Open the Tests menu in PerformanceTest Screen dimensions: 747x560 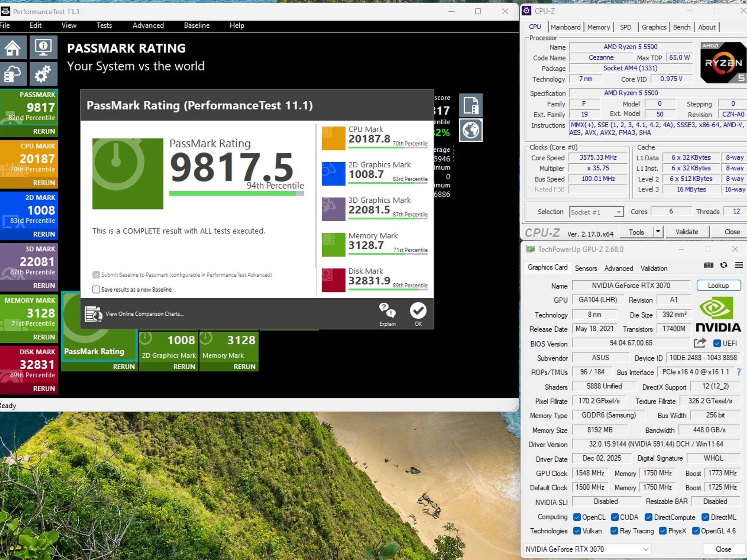[104, 26]
